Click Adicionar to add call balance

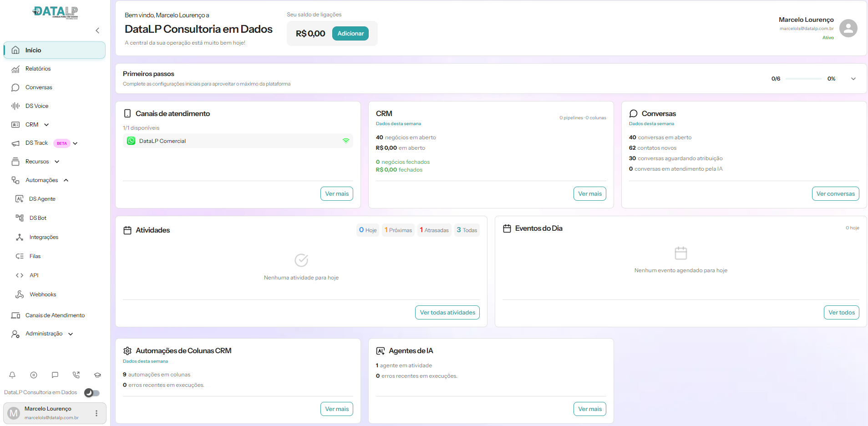(350, 33)
